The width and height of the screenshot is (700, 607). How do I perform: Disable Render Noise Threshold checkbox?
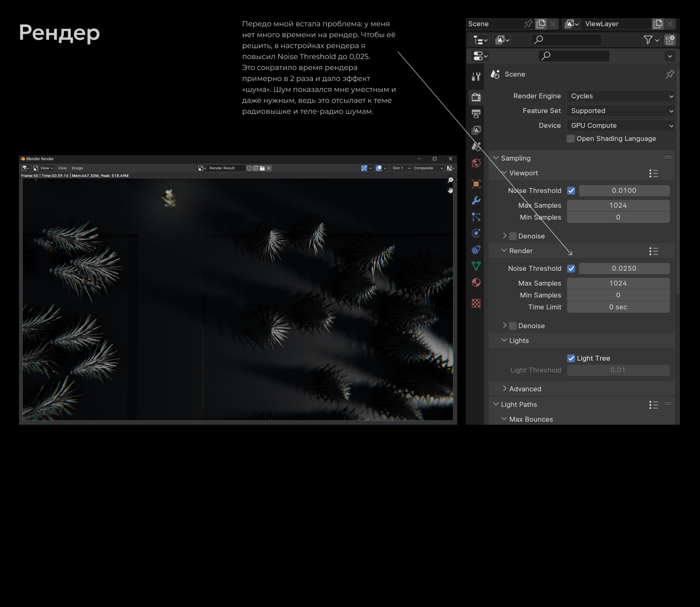(571, 269)
